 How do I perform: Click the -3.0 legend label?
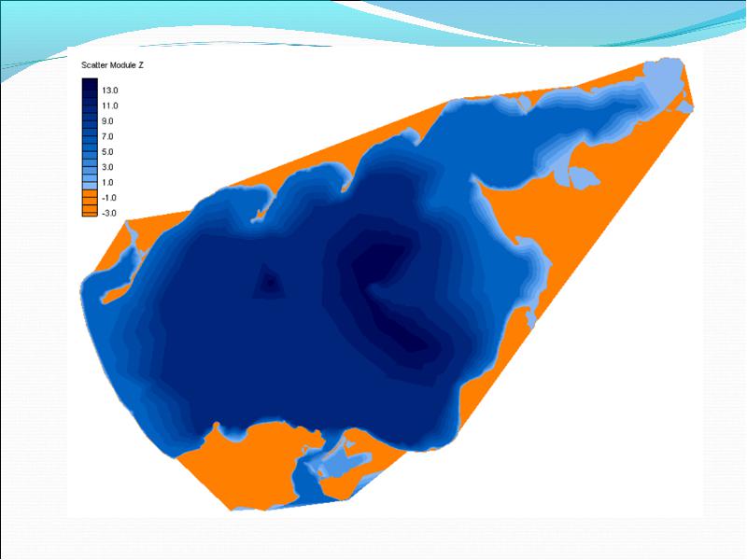tap(109, 213)
